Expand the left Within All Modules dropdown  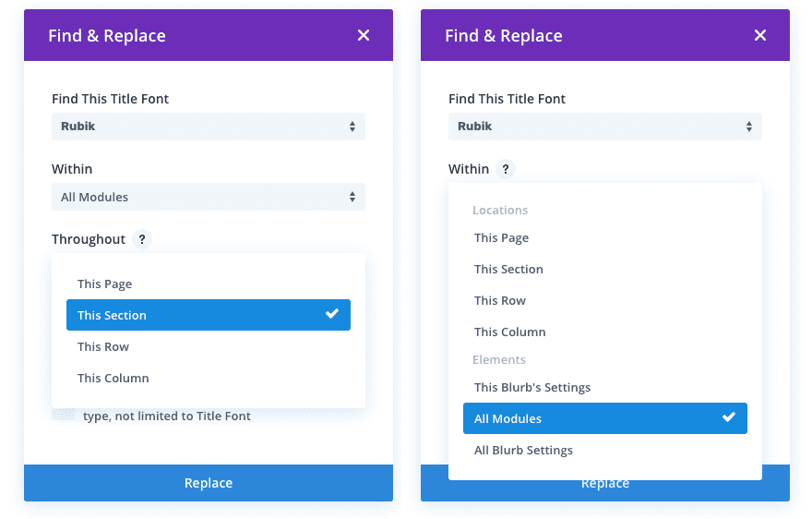[209, 197]
